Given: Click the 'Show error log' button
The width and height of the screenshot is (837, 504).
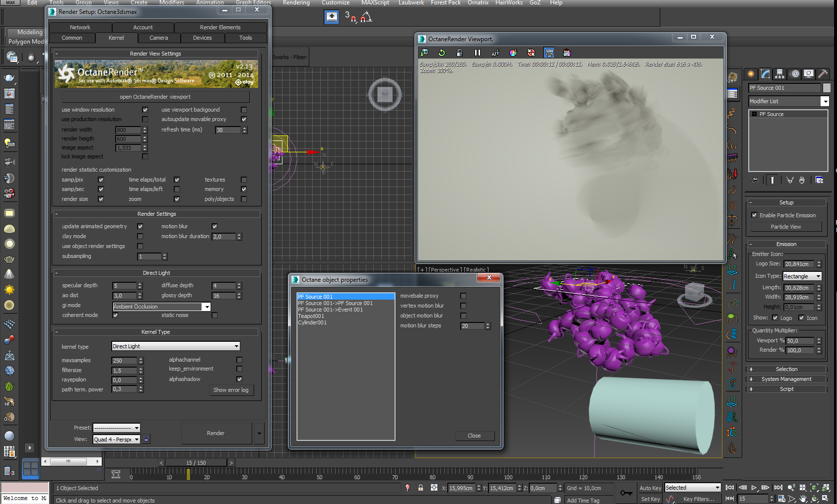Looking at the screenshot, I should click(x=231, y=390).
